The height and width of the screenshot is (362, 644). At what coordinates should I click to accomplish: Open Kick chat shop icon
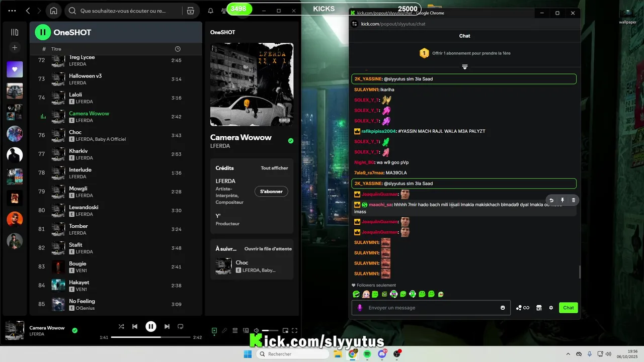539,308
